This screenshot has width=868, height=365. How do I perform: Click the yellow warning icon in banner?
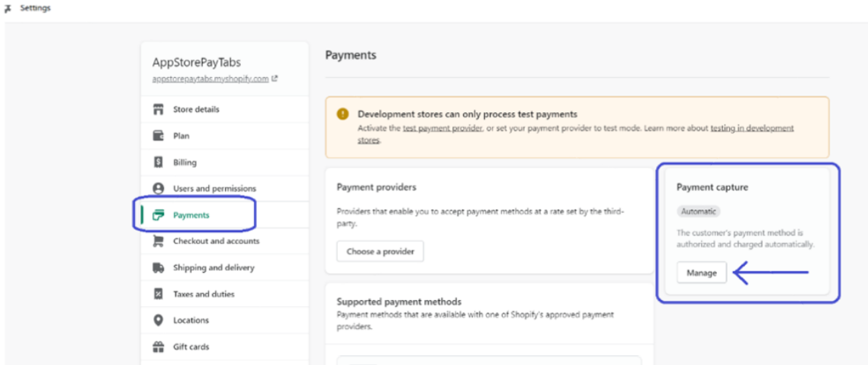[x=342, y=114]
